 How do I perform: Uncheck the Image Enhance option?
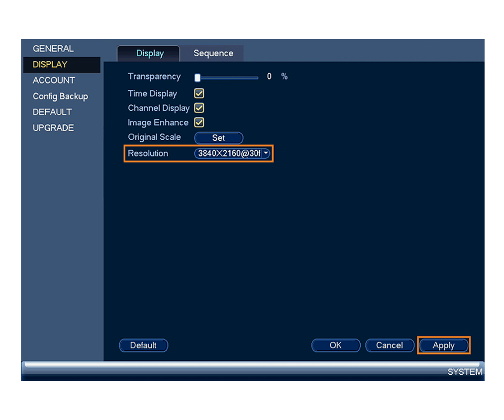click(x=199, y=122)
